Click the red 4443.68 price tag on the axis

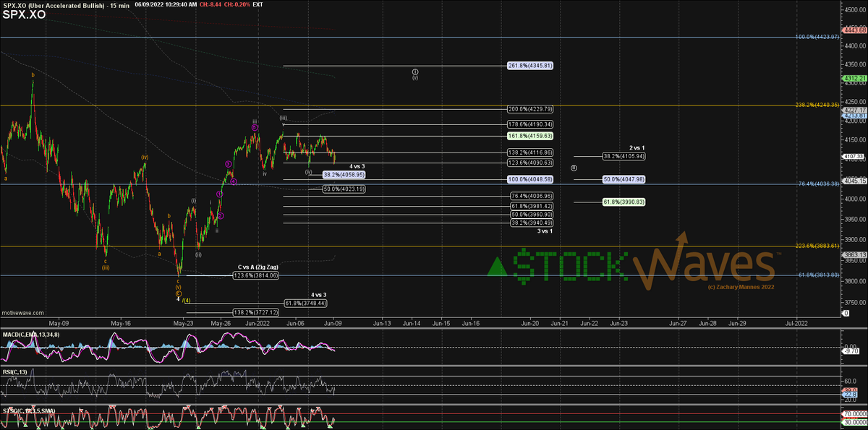tap(855, 30)
